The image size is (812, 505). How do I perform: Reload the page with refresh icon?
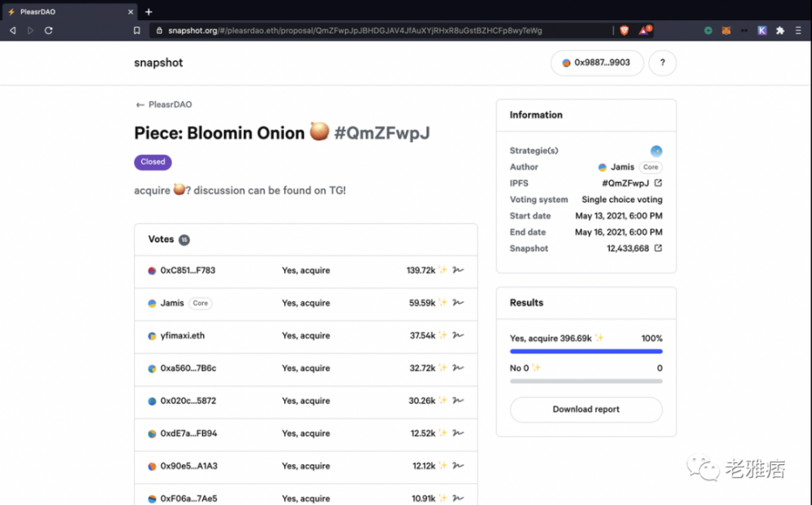click(49, 31)
